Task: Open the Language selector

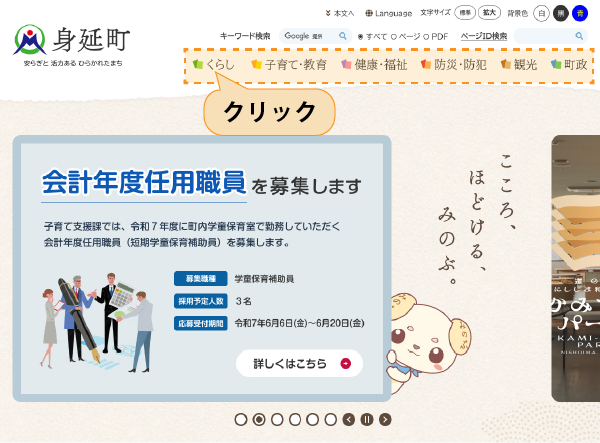Action: pos(389,13)
